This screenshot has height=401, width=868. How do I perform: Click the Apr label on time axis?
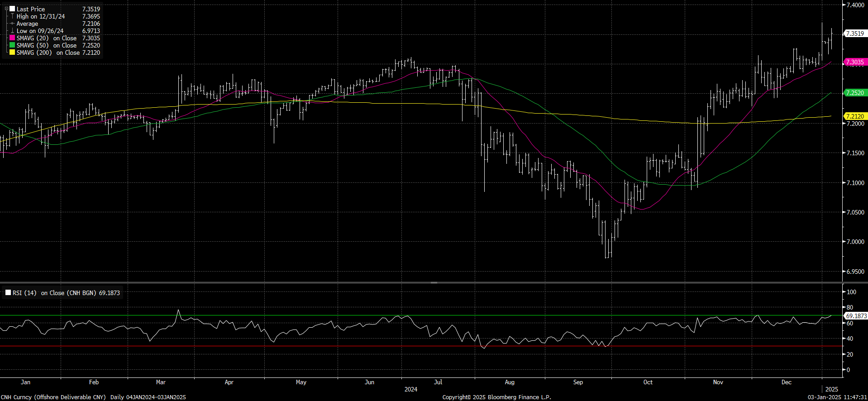(229, 382)
